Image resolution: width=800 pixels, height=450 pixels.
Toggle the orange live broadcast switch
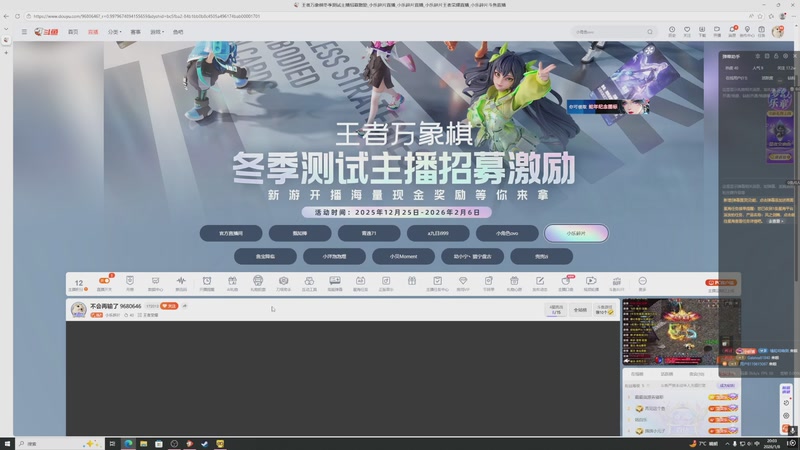[x=104, y=281]
